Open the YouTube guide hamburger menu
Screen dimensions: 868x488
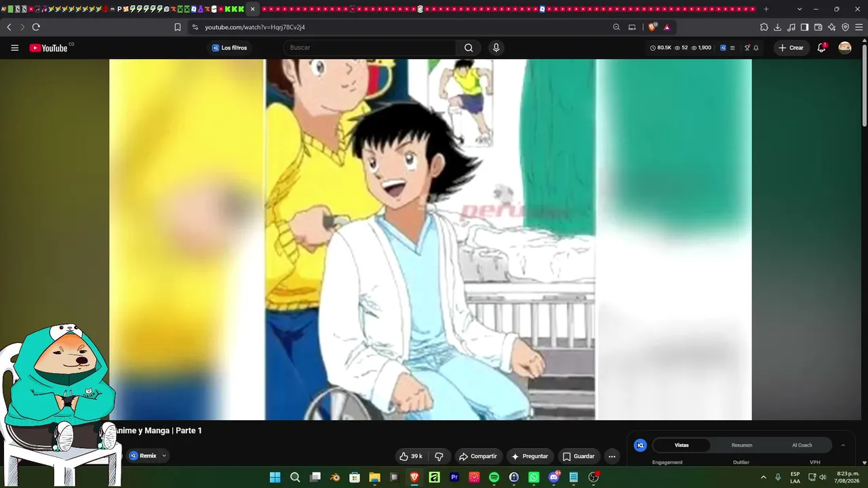15,48
